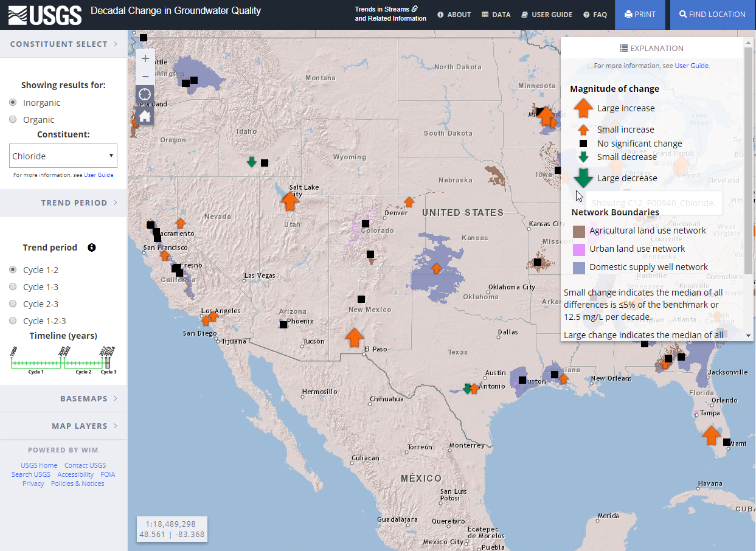Viewport: 756px width, 551px height.
Task: Select the Cycle 2-3 trend period
Action: 13,303
